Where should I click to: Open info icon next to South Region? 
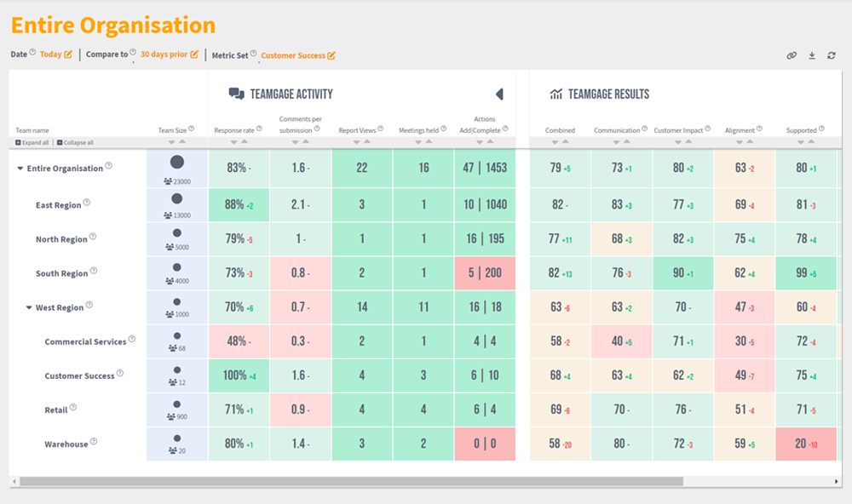tap(94, 271)
